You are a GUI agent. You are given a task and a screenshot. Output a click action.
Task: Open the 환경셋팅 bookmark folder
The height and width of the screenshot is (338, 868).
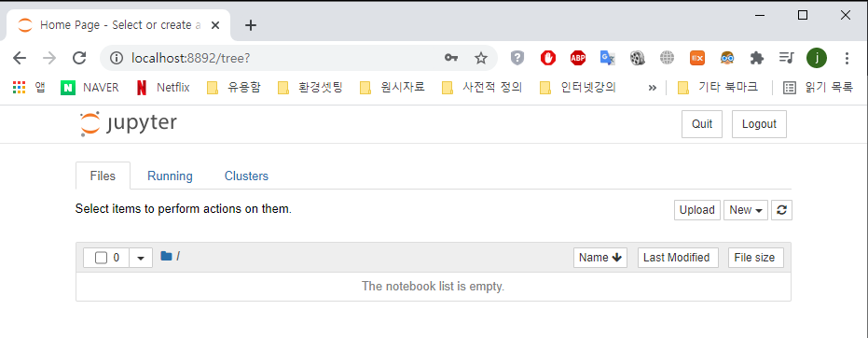point(310,87)
